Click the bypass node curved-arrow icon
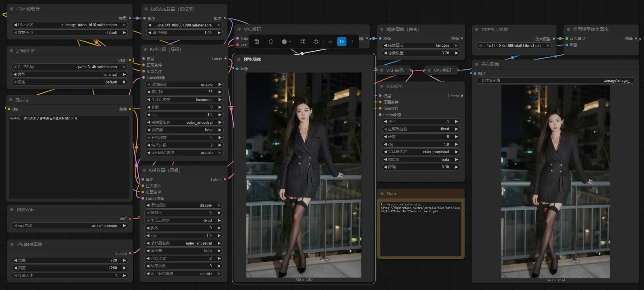The width and height of the screenshot is (644, 290). click(330, 42)
